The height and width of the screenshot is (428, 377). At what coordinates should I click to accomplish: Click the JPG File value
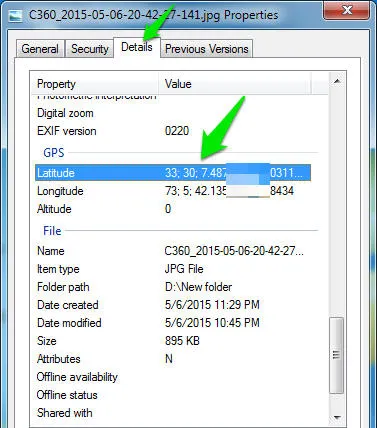184,269
